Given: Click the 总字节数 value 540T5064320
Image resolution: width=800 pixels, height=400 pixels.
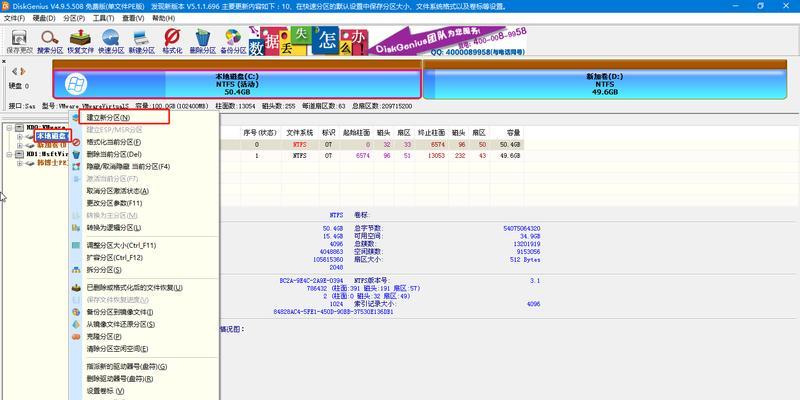Looking at the screenshot, I should tap(522, 229).
